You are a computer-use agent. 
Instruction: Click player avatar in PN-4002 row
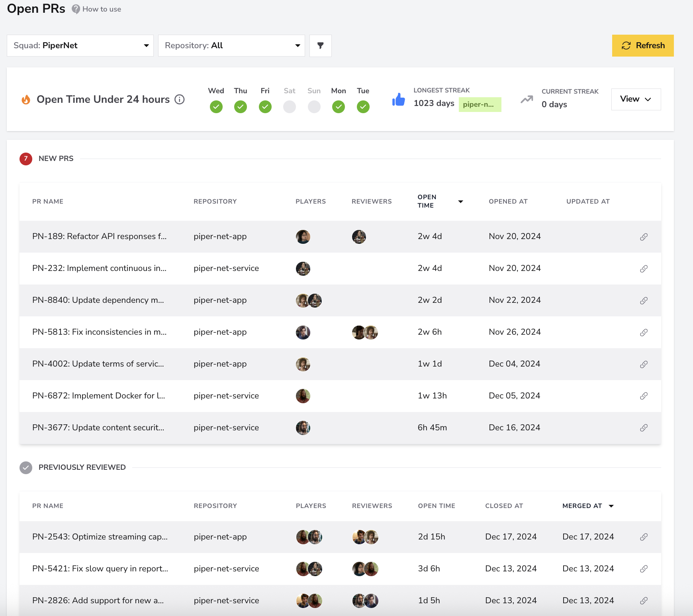[303, 364]
